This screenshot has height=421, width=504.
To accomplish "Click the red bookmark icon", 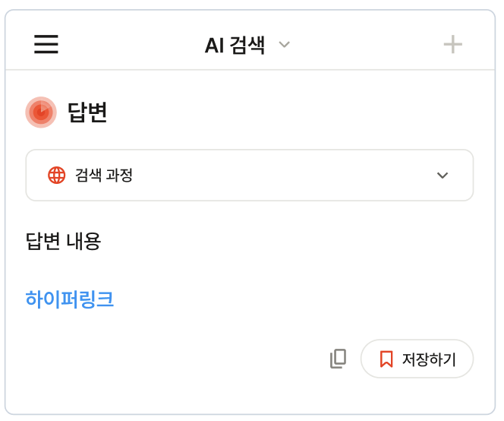I will 386,359.
